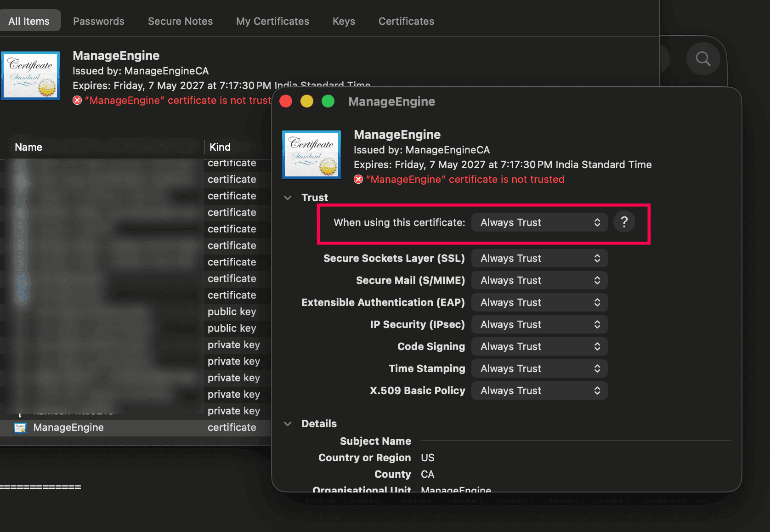Select the ManageEngine certificate row
Viewport: 770px width, 532px height.
pos(136,428)
